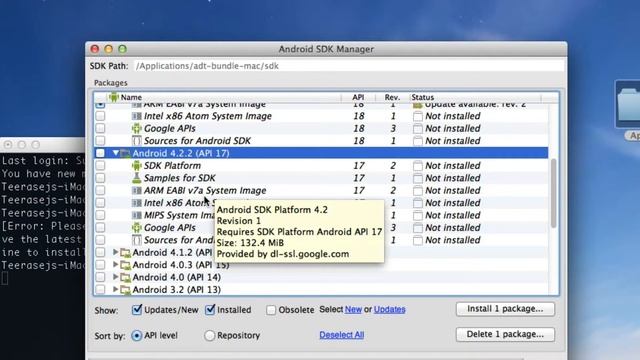Screen dimensions: 640x360
Task: Click the Delete 1 package button
Action: point(505,334)
